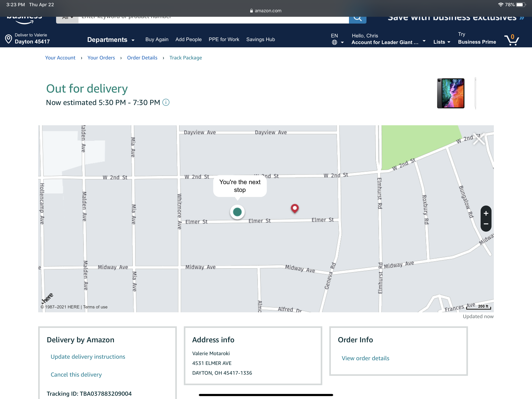Open View order details
The height and width of the screenshot is (399, 532).
coord(365,358)
